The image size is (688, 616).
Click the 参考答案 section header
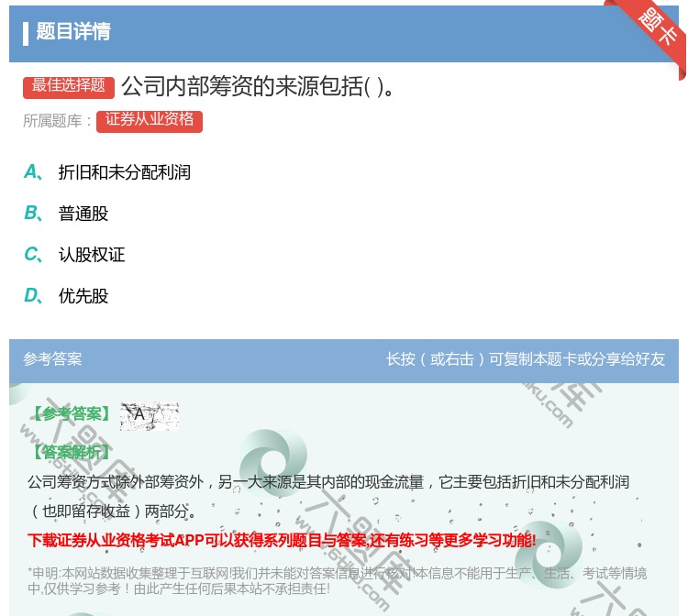click(x=52, y=359)
